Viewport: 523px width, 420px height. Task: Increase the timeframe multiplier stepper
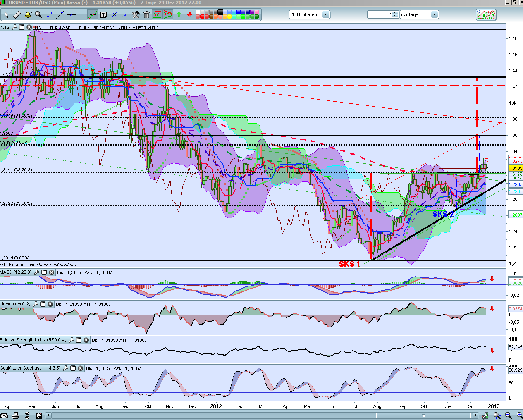395,13
